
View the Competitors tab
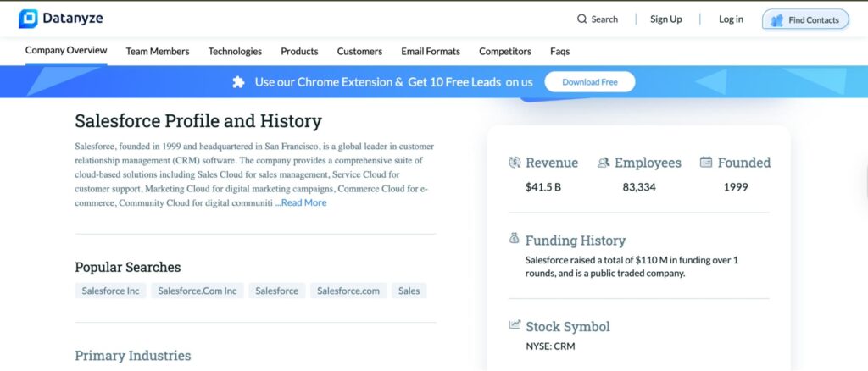505,52
